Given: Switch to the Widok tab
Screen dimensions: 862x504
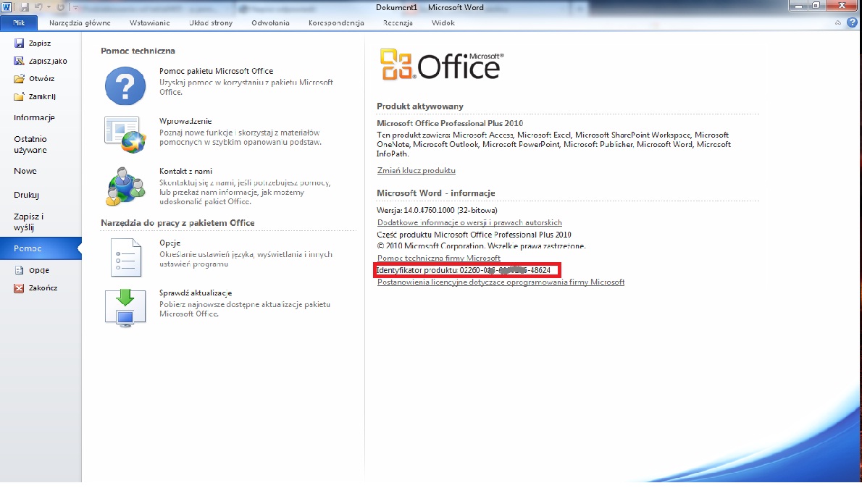Looking at the screenshot, I should (x=443, y=23).
